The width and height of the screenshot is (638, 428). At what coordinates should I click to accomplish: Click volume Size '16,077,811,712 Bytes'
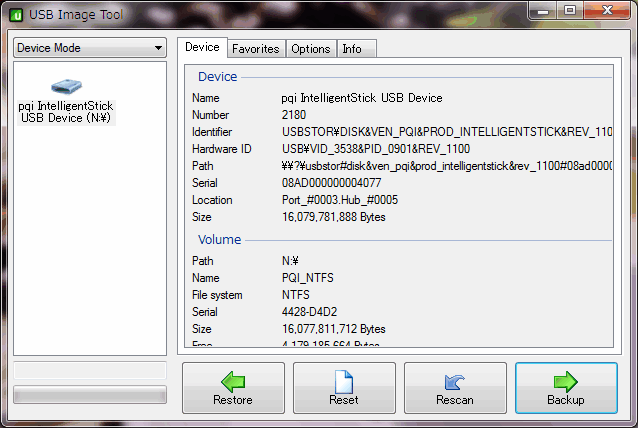coord(334,329)
